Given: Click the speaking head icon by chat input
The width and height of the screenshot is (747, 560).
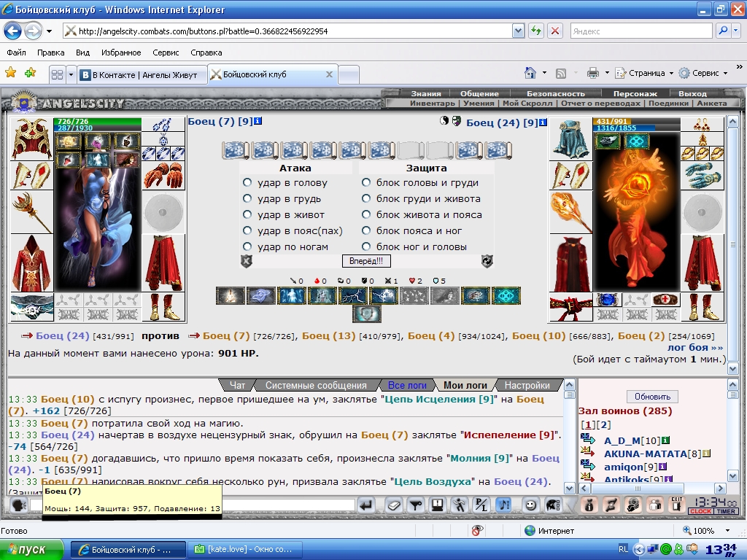Looking at the screenshot, I should click(18, 505).
